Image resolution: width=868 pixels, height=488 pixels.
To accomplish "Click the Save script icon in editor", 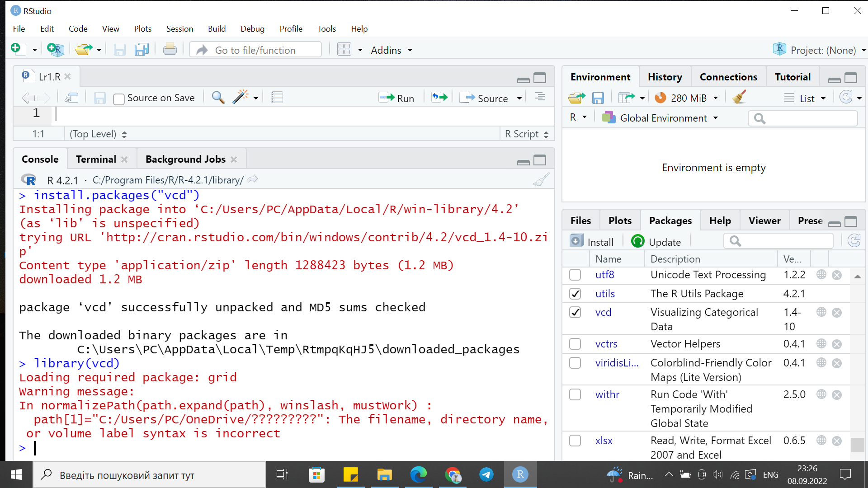I will pos(101,98).
